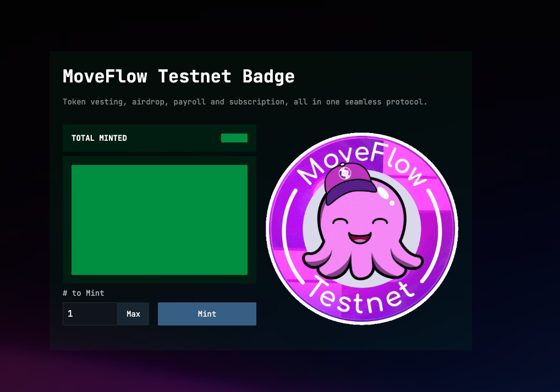Click the MoveFlow Testnet Badge heading
This screenshot has height=392, width=560.
tap(179, 76)
